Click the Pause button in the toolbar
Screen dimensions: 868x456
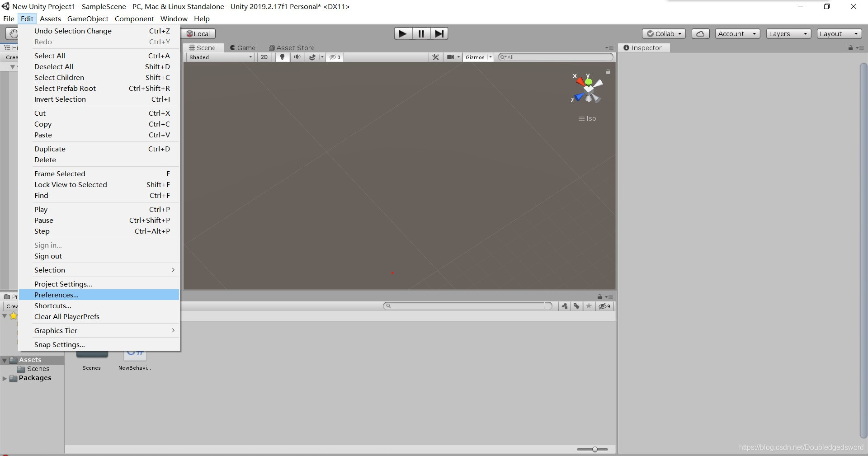[x=421, y=33]
